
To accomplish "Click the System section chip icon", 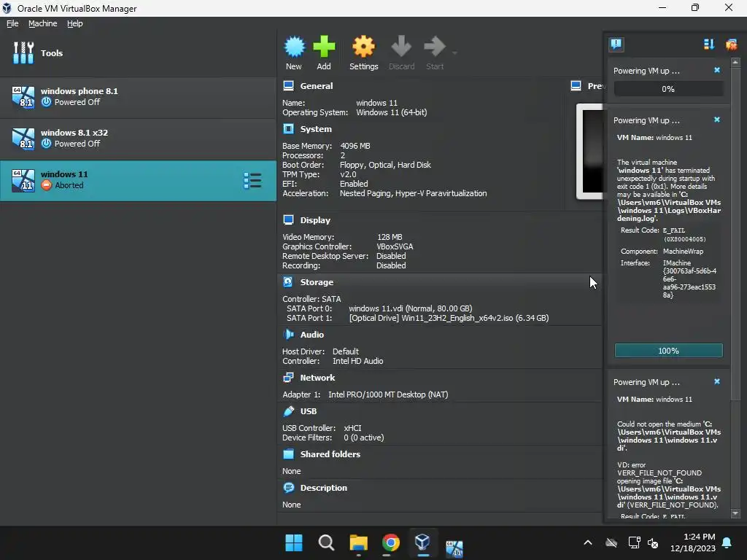I will 288,129.
